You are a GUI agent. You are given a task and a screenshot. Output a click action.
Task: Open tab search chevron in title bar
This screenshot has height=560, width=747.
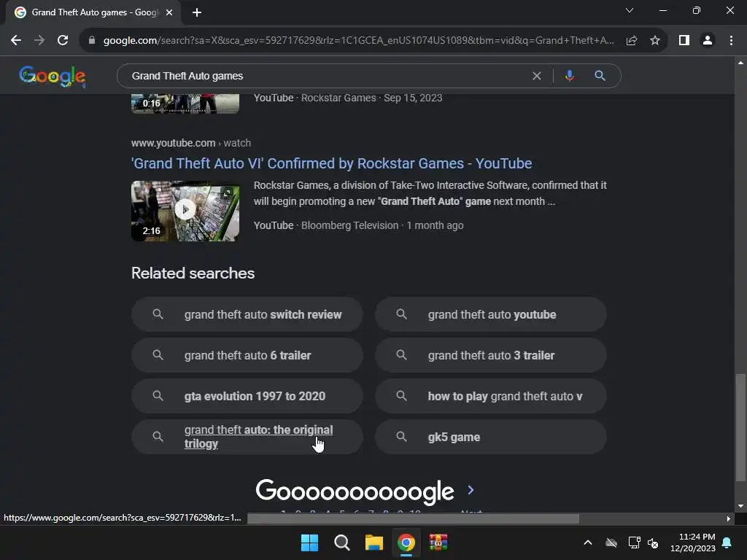[630, 10]
